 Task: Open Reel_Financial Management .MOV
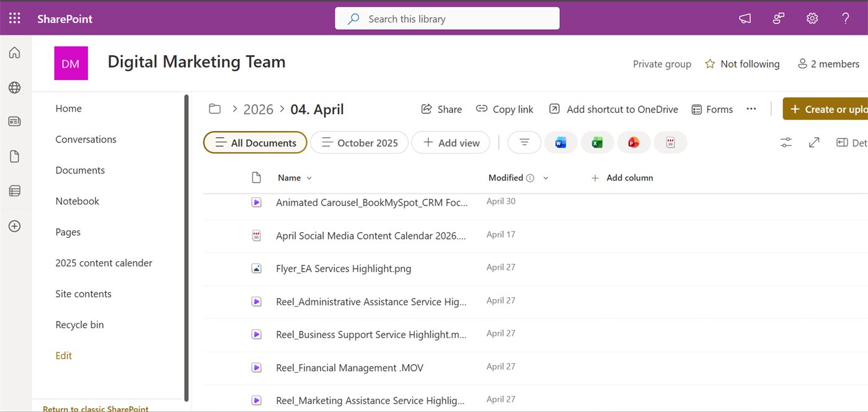tap(350, 368)
